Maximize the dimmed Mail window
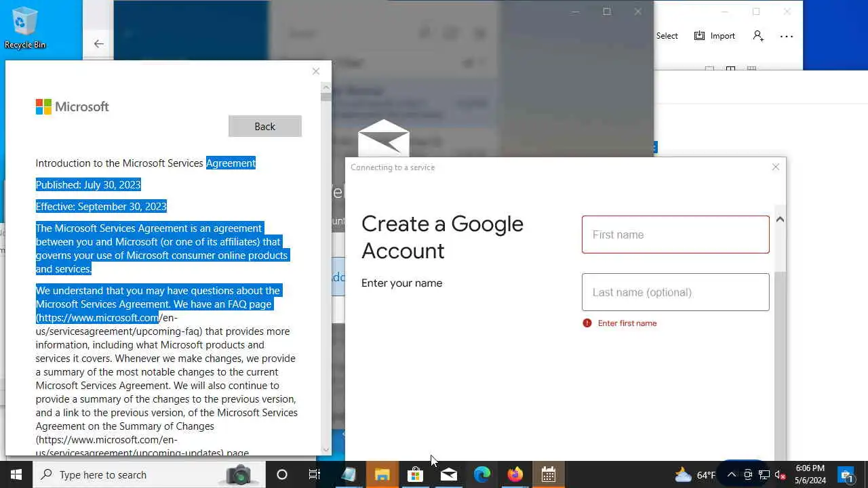The width and height of the screenshot is (868, 488). click(607, 12)
